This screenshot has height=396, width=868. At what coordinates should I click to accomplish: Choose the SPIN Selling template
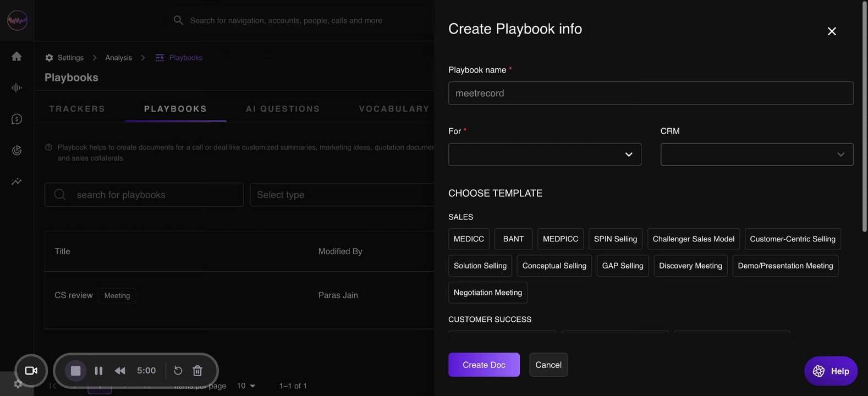(615, 239)
